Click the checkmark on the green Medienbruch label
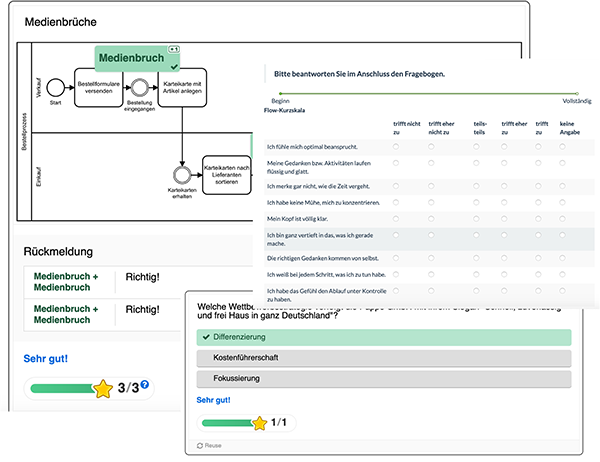The image size is (600, 462). 174,67
